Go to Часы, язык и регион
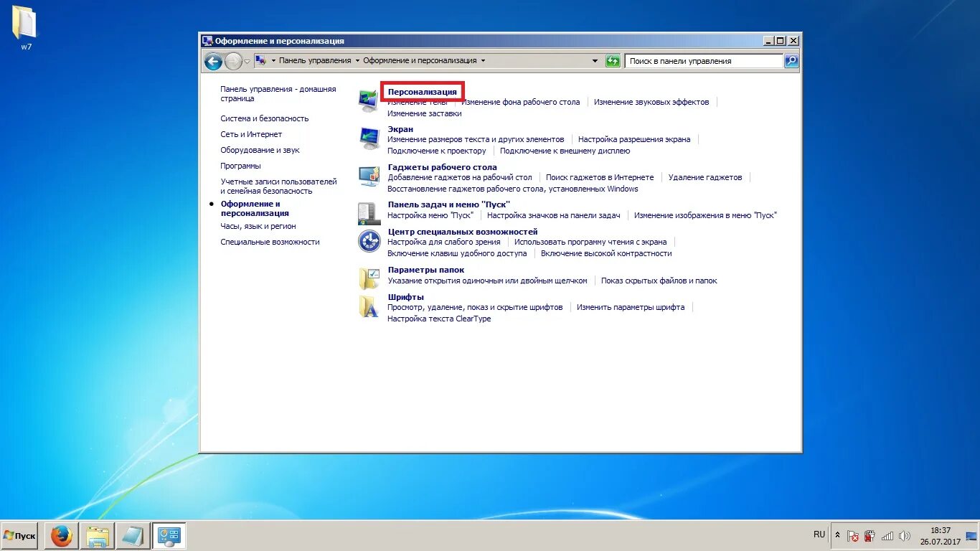Image resolution: width=980 pixels, height=551 pixels. point(258,226)
